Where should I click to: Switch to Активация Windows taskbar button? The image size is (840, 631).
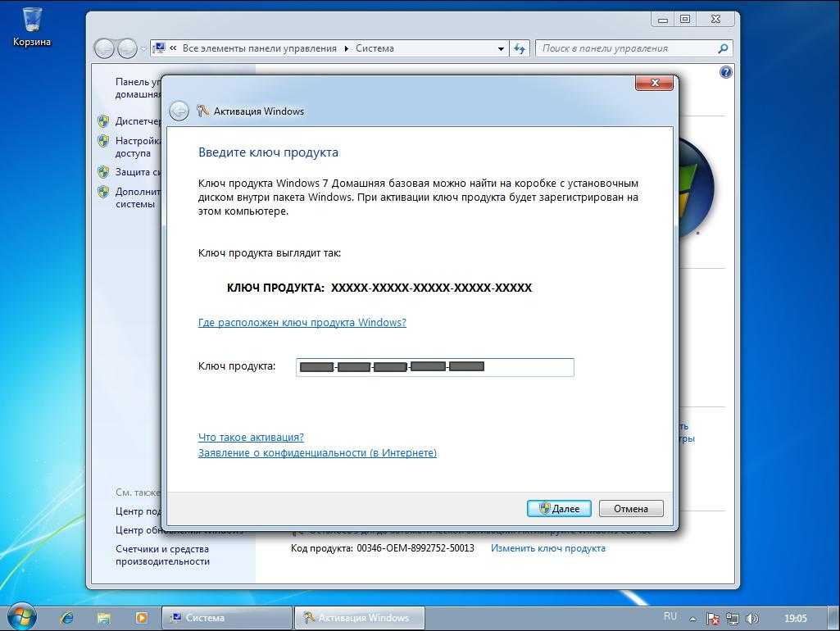(360, 618)
